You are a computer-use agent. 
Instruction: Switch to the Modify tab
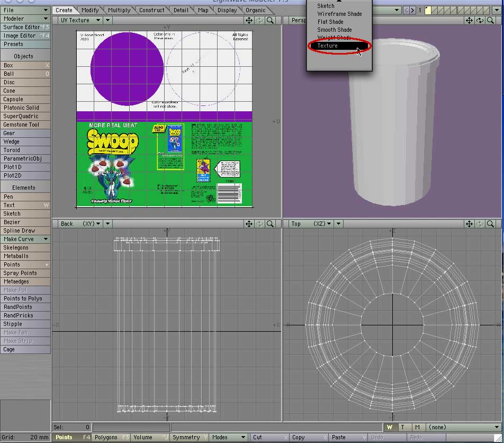click(x=90, y=10)
